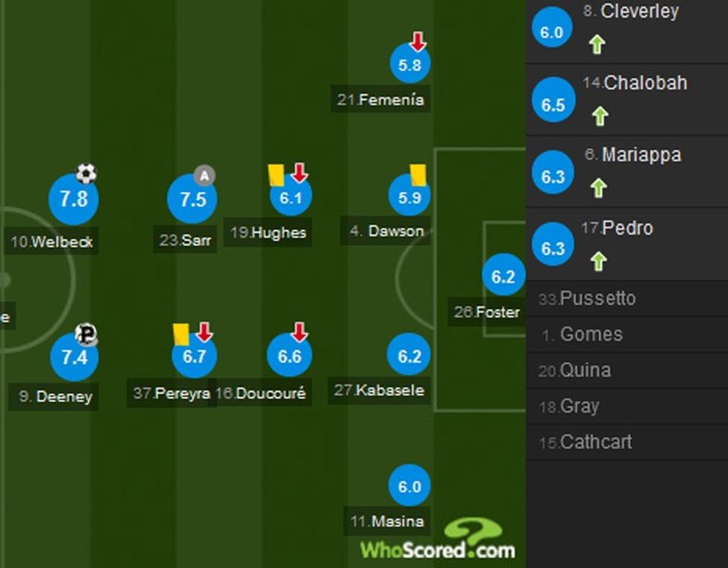Image resolution: width=728 pixels, height=568 pixels.
Task: Click Mariappa's 6.3 rating circle
Action: 553,177
